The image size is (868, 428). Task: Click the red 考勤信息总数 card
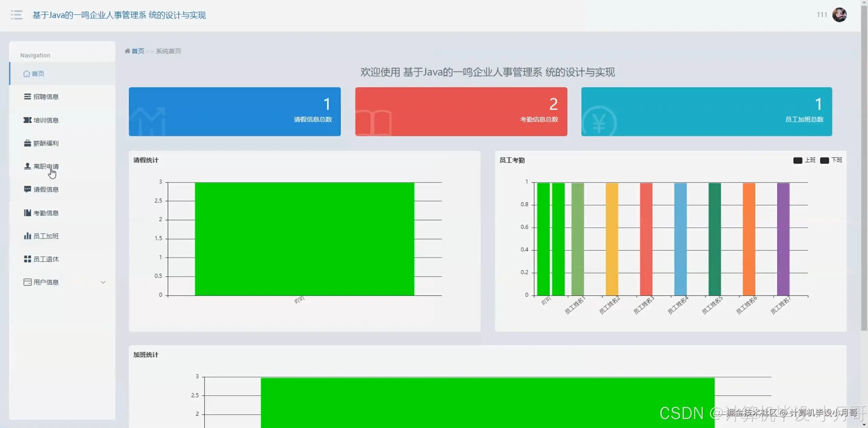point(461,112)
